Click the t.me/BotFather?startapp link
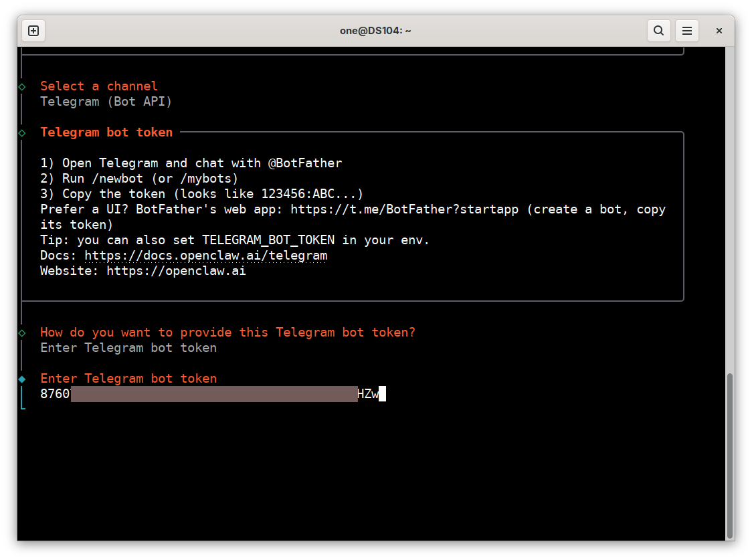Screen dimensions: 752x560 404,209
